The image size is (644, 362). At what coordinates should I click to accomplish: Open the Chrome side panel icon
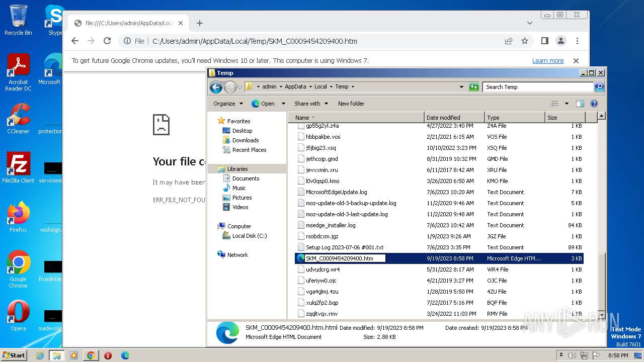544,41
